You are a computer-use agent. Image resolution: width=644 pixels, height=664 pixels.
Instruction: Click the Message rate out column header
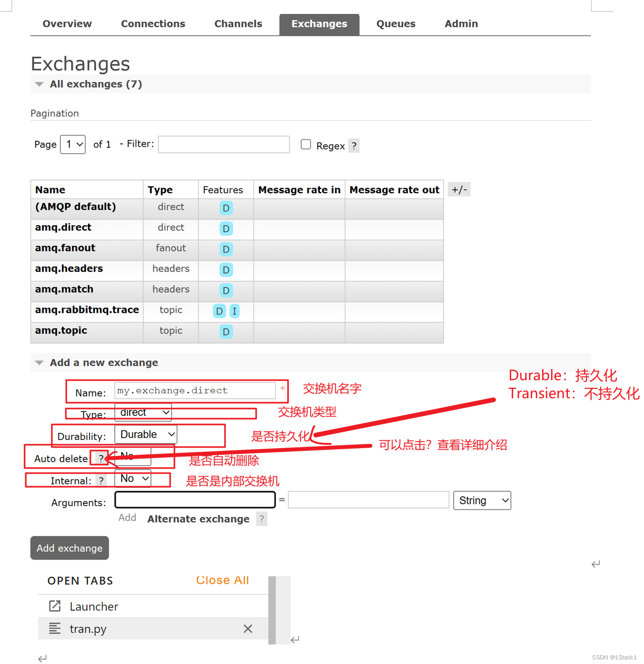point(394,190)
